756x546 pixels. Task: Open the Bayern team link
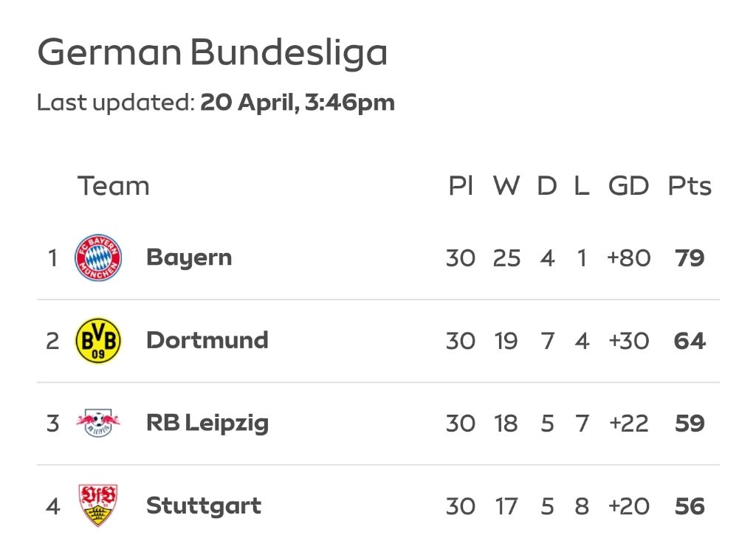point(189,258)
